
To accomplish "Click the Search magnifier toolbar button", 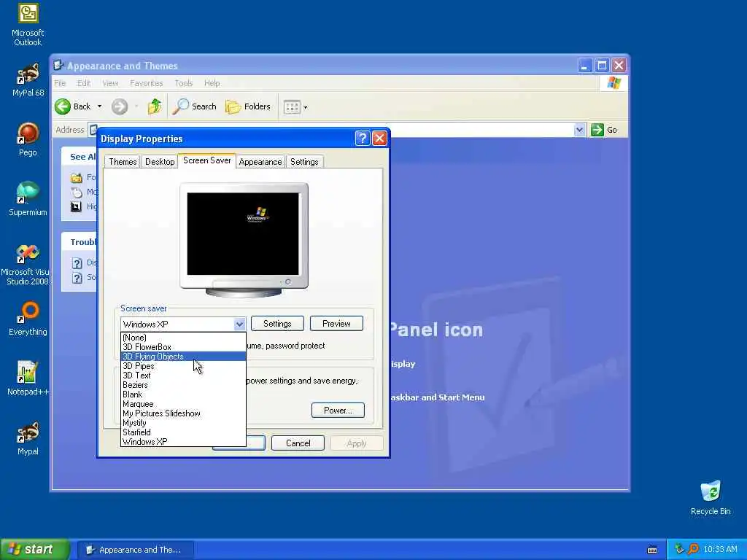I will tap(195, 106).
